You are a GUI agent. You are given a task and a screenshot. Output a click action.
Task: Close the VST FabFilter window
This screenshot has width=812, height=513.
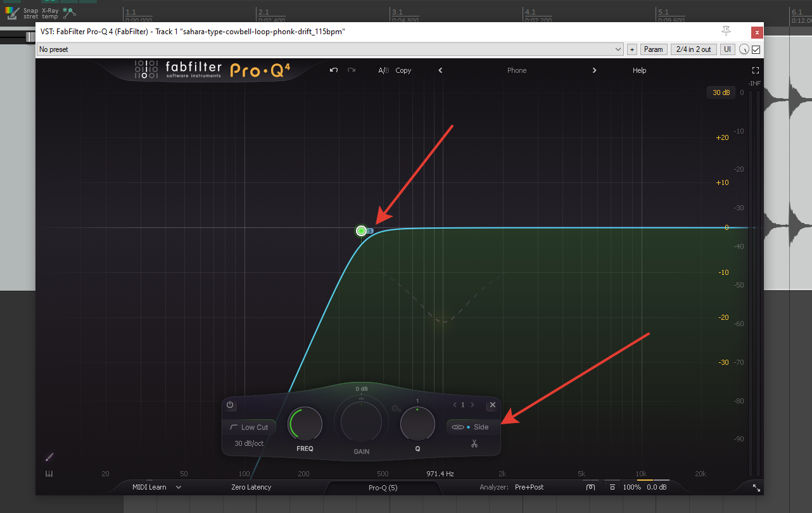coord(756,32)
